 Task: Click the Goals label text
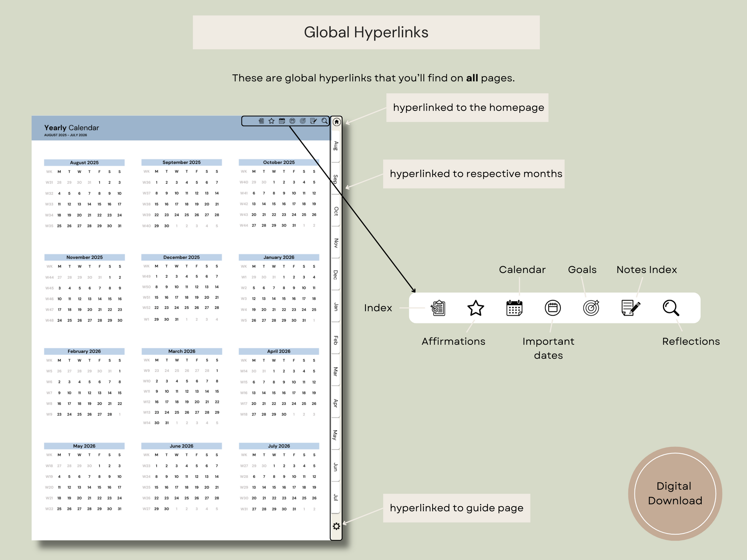point(582,270)
